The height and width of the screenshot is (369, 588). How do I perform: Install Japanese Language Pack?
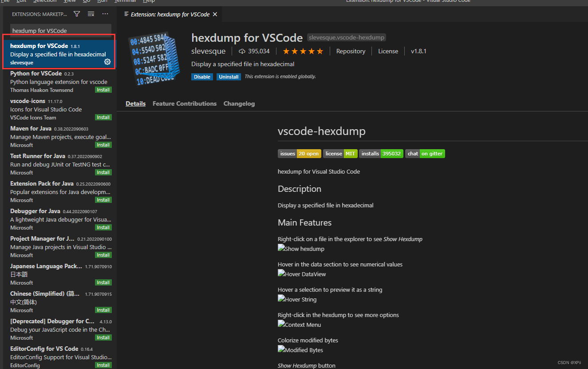(103, 283)
